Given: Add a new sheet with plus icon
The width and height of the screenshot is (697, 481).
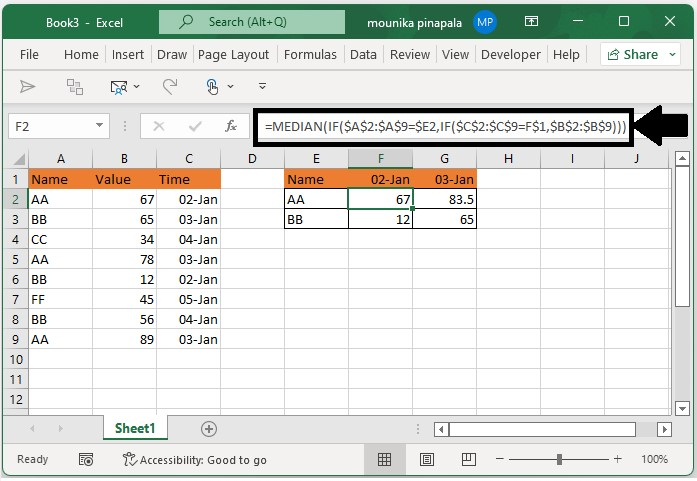Looking at the screenshot, I should click(209, 429).
